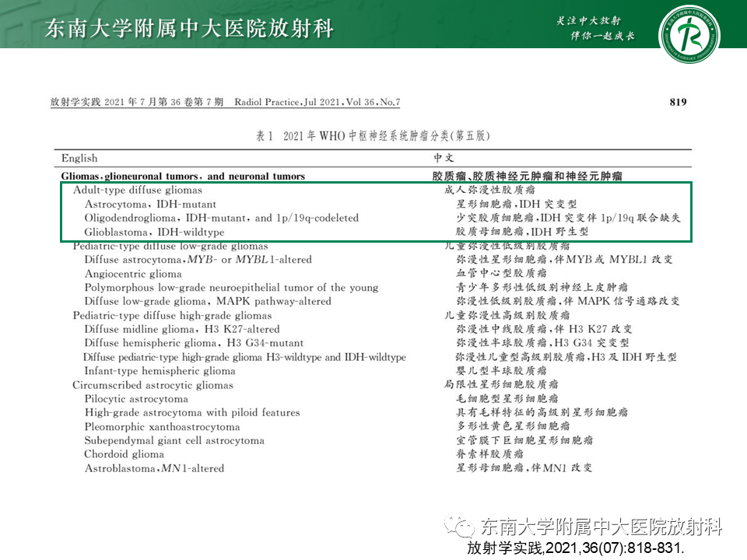Screen dimensions: 747x560
Task: Click 室管膜下巨细胞星形细胞瘤 cell
Action: pyautogui.click(x=524, y=440)
